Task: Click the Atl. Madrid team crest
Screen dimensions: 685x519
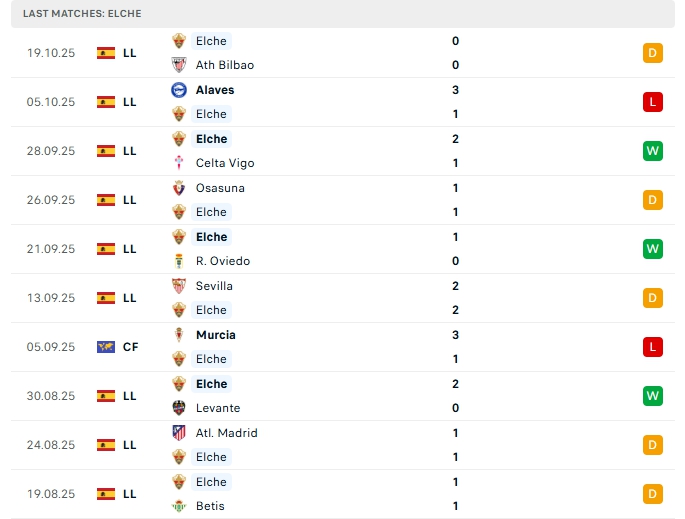Action: 179,433
